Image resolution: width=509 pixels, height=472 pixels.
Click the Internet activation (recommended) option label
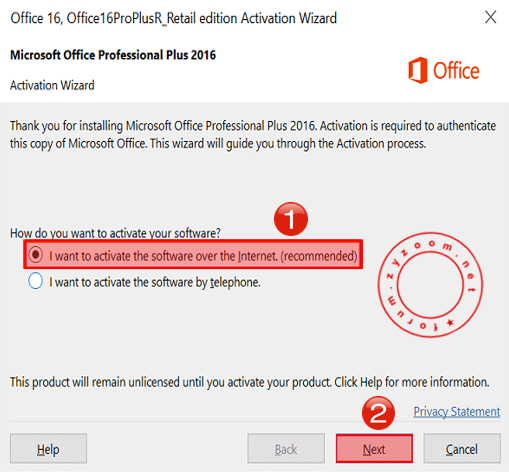click(203, 256)
